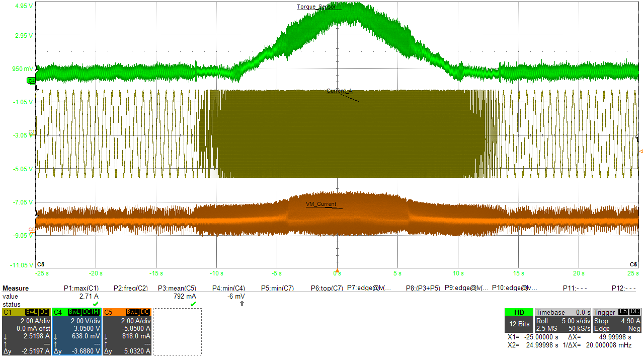Click the green C4 channel offset marker
The height and width of the screenshot is (356, 644).
[x=31, y=81]
